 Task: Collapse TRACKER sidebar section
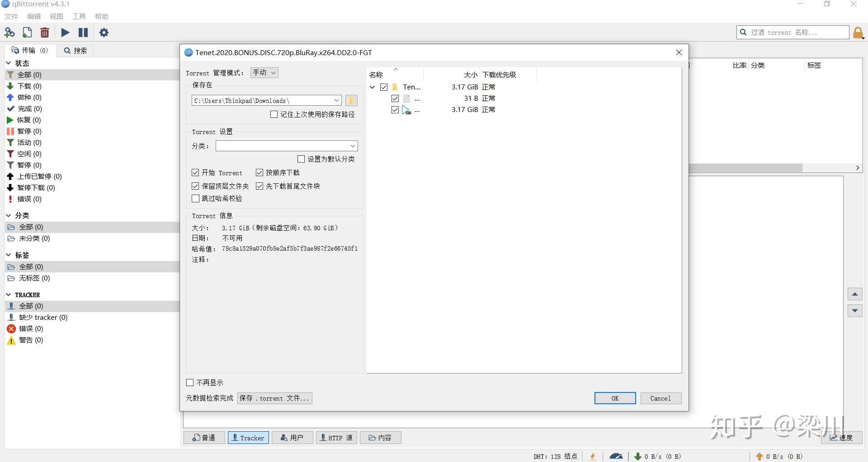tap(9, 294)
